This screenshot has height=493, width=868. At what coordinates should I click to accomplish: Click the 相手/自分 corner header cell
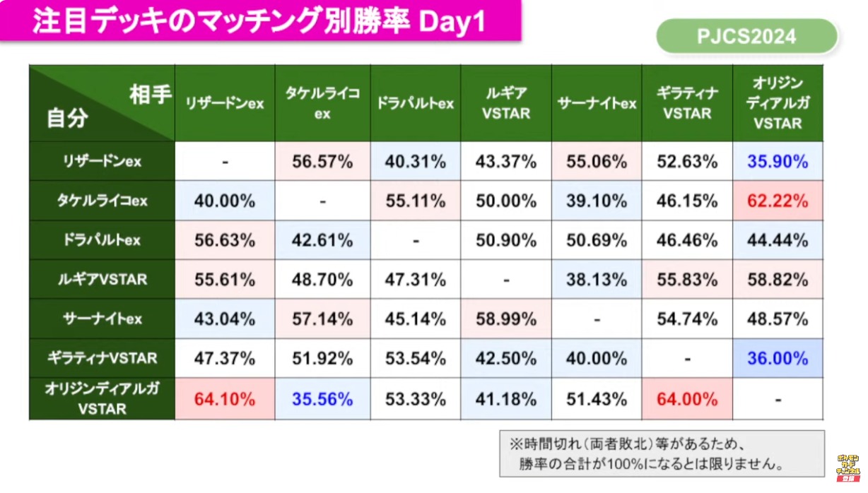tap(102, 103)
